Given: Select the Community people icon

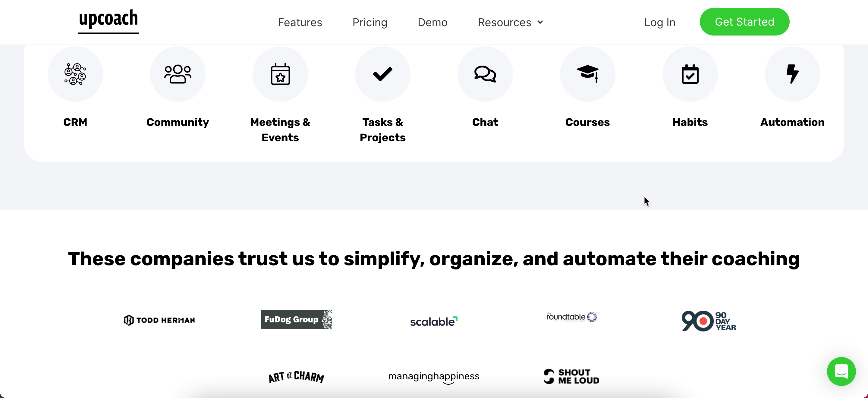Looking at the screenshot, I should 178,74.
